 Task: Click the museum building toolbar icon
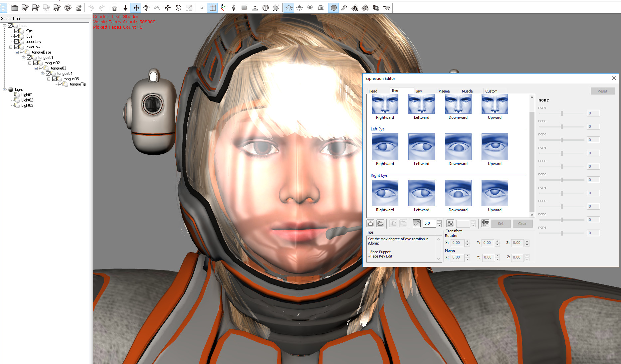coord(321,8)
